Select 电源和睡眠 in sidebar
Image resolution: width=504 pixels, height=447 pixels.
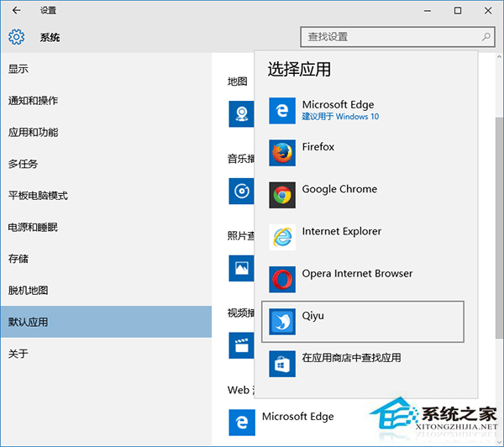(106, 227)
